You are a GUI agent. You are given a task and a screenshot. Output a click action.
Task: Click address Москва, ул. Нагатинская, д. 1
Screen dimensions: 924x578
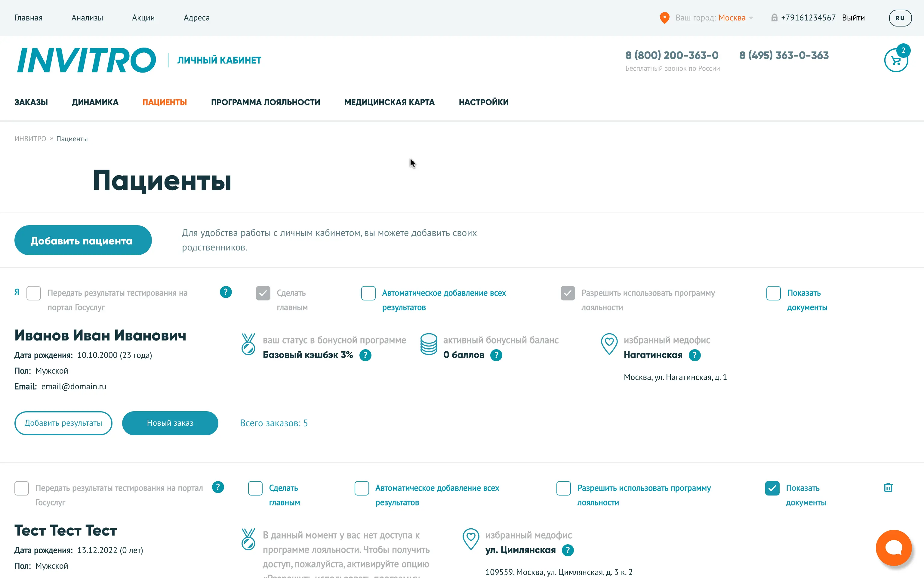pos(675,377)
